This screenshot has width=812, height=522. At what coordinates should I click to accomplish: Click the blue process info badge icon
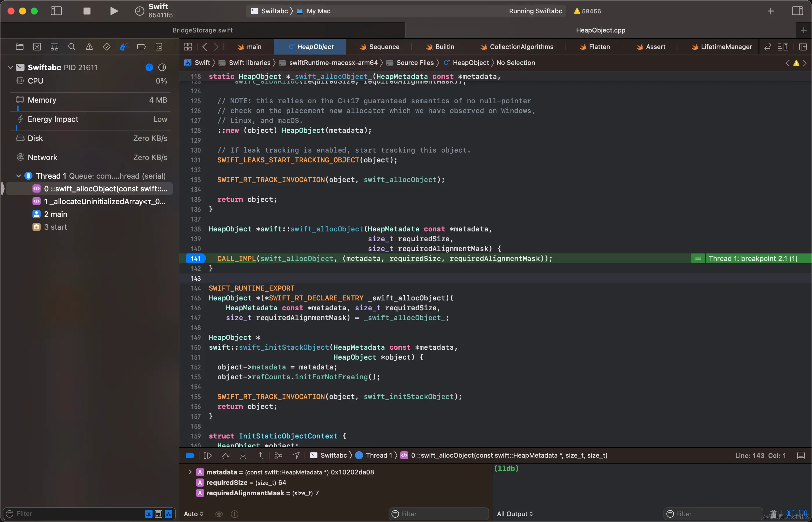pos(149,68)
